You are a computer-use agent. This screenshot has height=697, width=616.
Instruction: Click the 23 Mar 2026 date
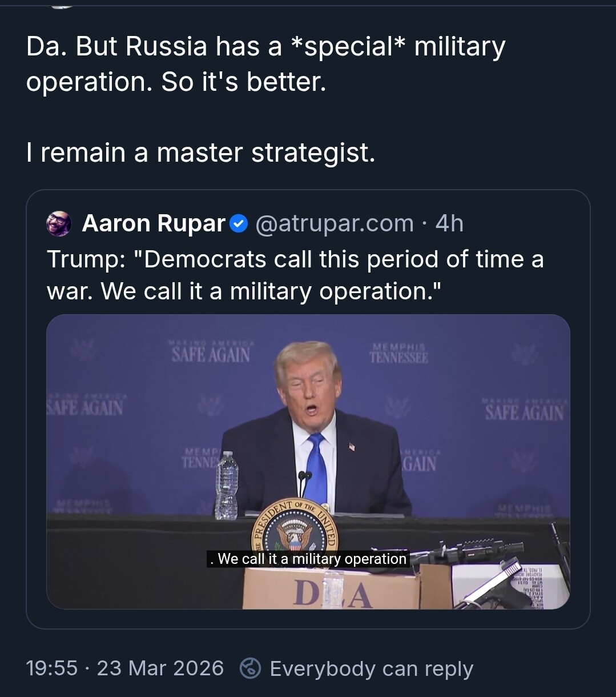click(x=160, y=668)
